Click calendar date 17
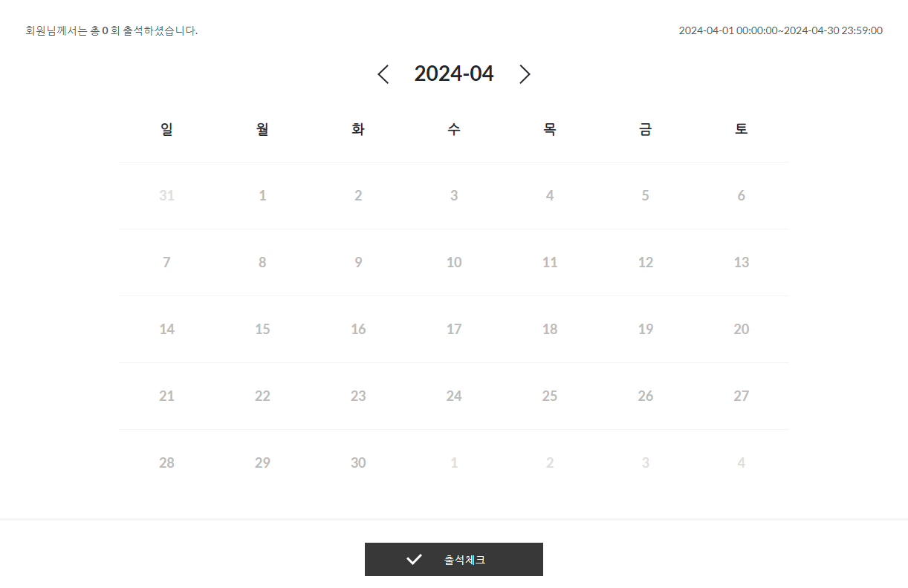Screen dimensions: 908x588 pos(454,330)
